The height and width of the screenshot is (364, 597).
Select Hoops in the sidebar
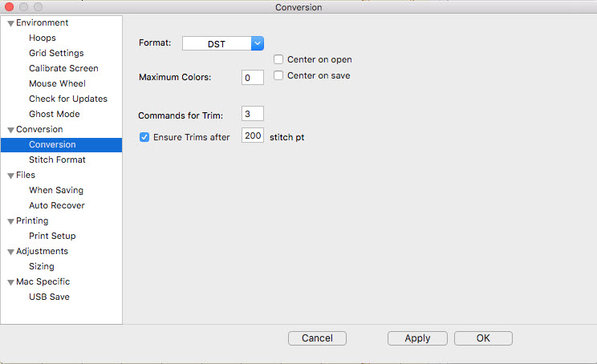pos(43,38)
